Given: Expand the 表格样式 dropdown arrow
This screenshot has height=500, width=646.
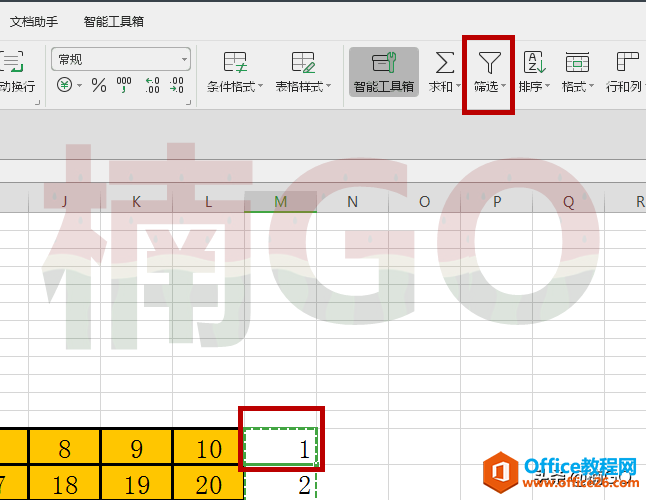Looking at the screenshot, I should click(x=328, y=86).
